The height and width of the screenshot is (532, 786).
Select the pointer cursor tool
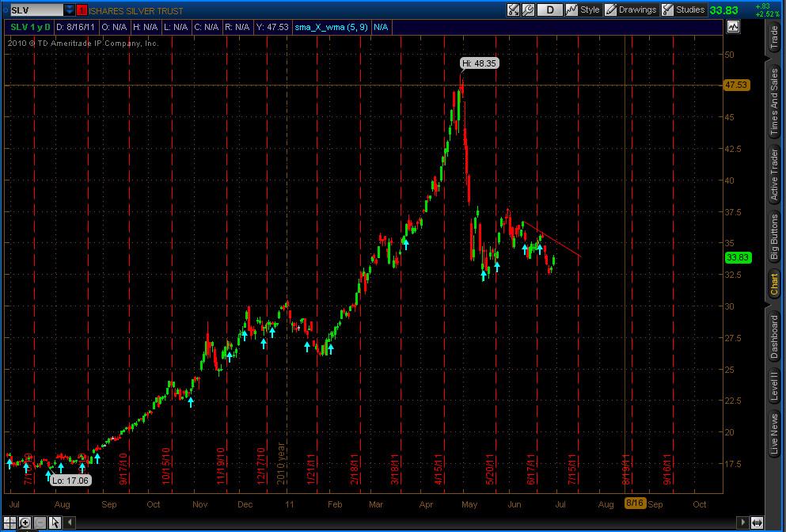pyautogui.click(x=55, y=522)
